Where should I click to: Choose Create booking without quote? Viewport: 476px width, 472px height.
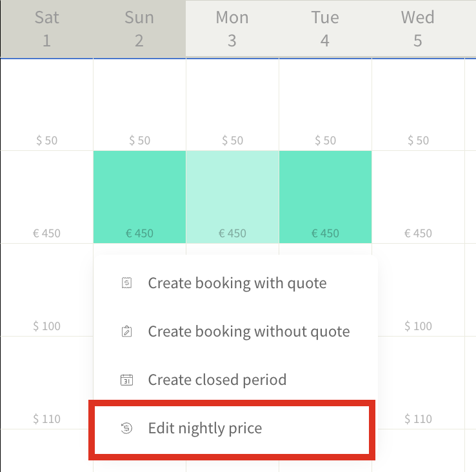click(x=248, y=332)
